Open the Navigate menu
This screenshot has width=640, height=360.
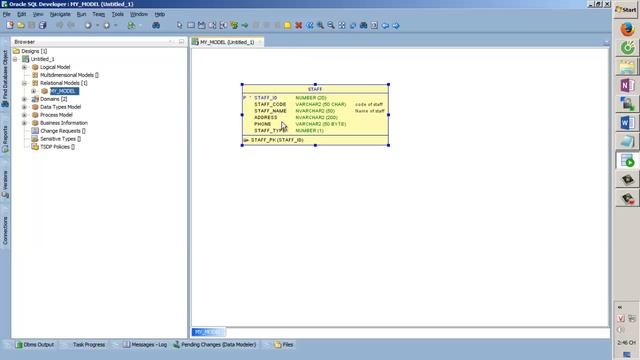pyautogui.click(x=60, y=14)
